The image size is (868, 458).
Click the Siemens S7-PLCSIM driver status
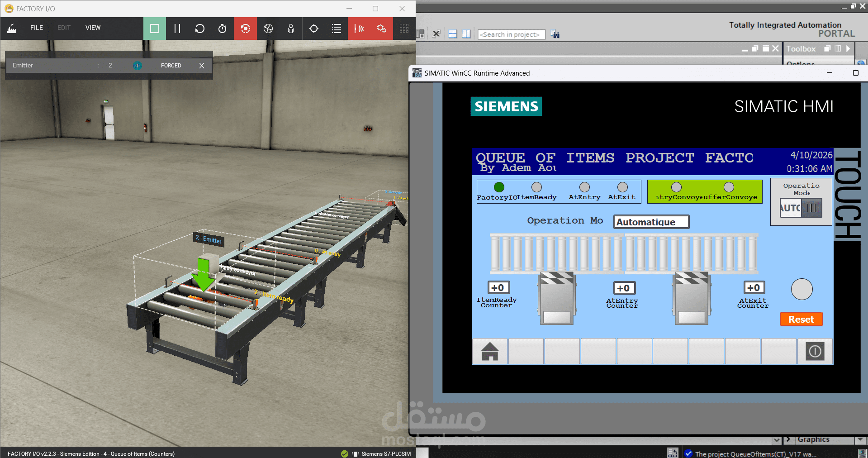point(381,453)
